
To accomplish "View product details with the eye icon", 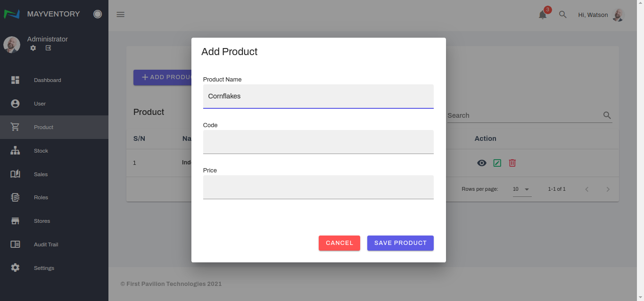I will (481, 163).
